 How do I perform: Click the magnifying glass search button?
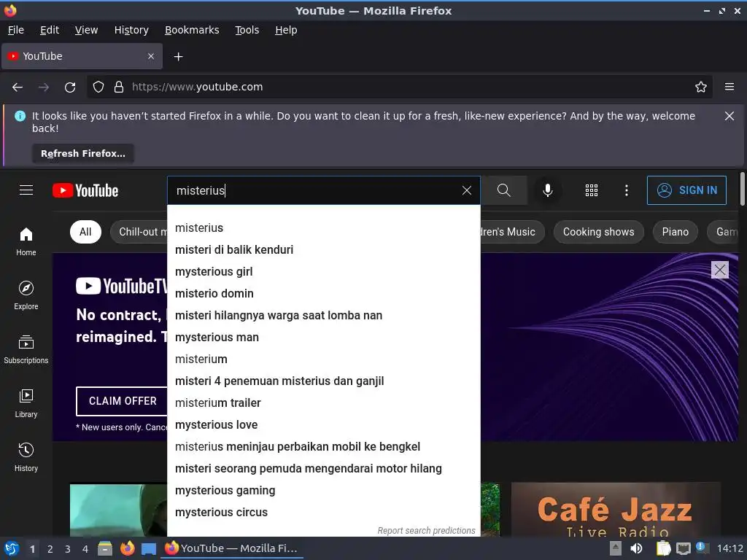[504, 190]
